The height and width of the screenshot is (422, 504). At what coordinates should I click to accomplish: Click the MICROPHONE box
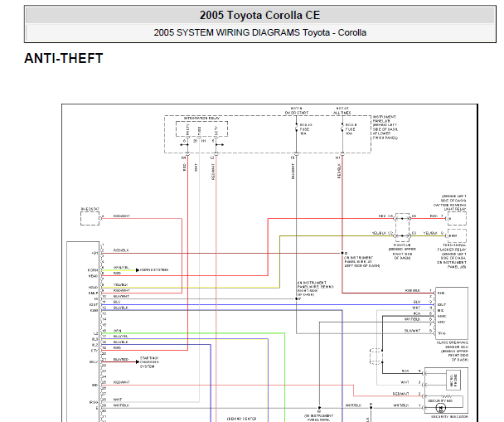[x=453, y=380]
